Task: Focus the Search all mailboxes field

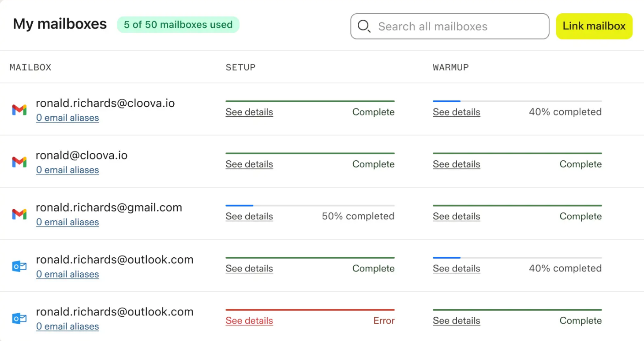Action: 449,26
